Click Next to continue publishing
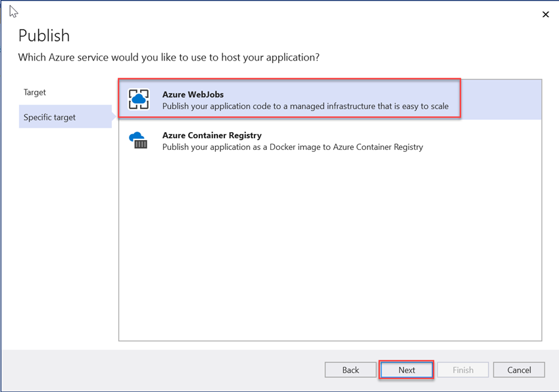This screenshot has width=559, height=392. pyautogui.click(x=406, y=370)
